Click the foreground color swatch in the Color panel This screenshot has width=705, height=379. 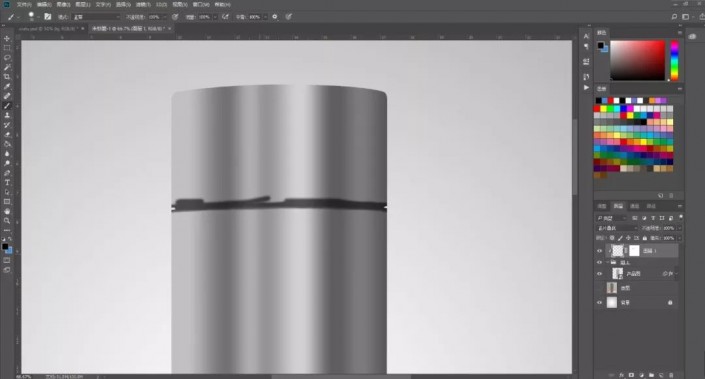(x=600, y=45)
